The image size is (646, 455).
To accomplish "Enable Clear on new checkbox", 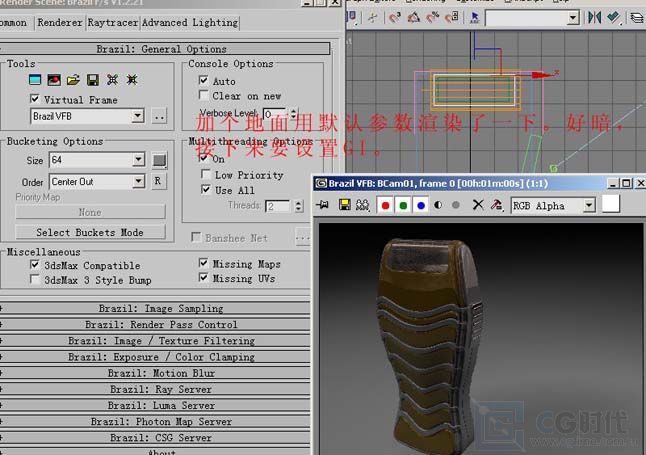I will (x=203, y=95).
